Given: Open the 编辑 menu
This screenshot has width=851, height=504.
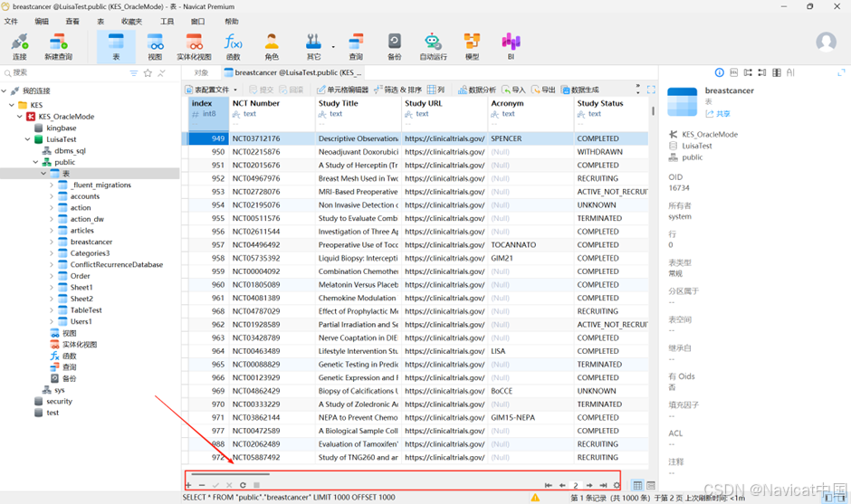Looking at the screenshot, I should 42,21.
